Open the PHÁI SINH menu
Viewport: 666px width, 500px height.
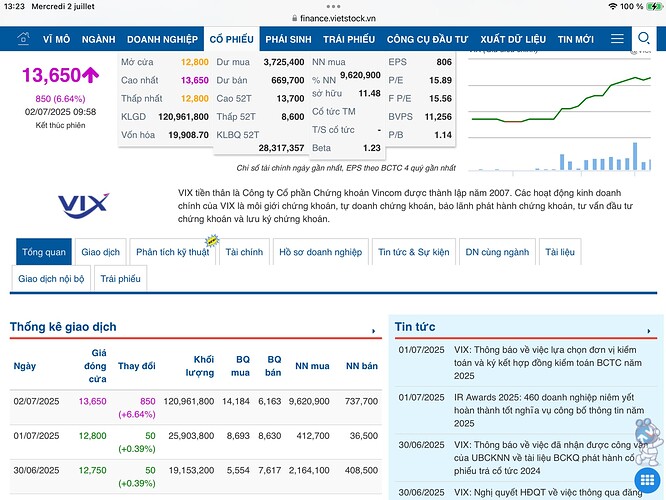tap(288, 40)
